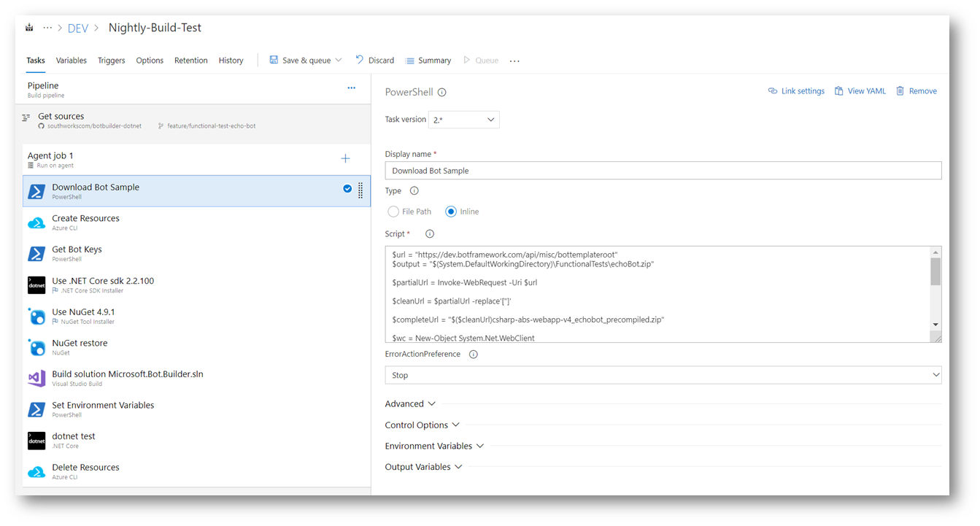Click the ErrorActionPreference info icon
Image resolution: width=980 pixels, height=526 pixels.
[474, 355]
